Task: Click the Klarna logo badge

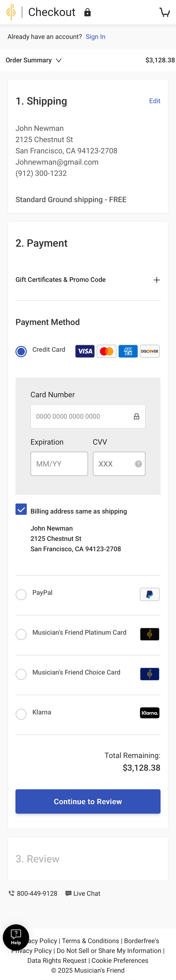Action: click(149, 713)
